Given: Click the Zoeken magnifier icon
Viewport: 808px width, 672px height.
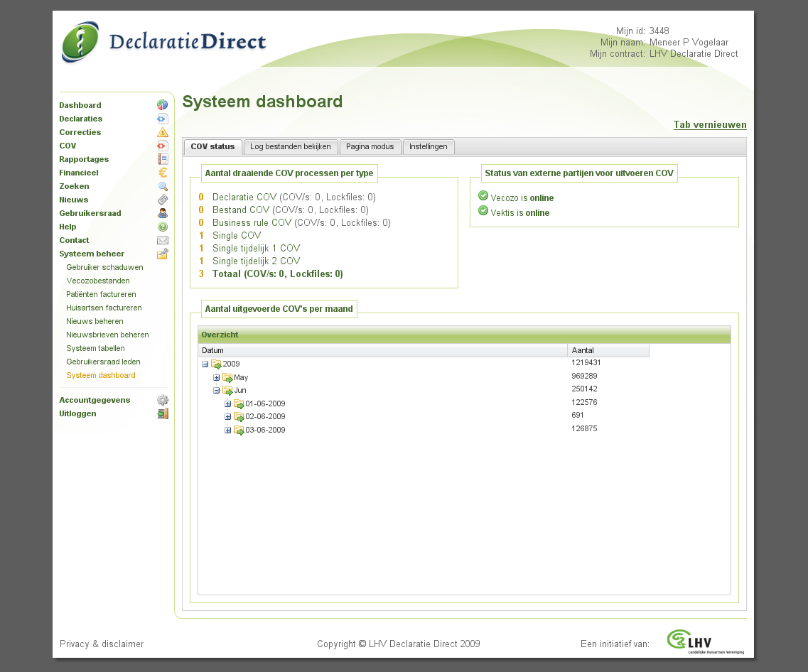Looking at the screenshot, I should [162, 186].
